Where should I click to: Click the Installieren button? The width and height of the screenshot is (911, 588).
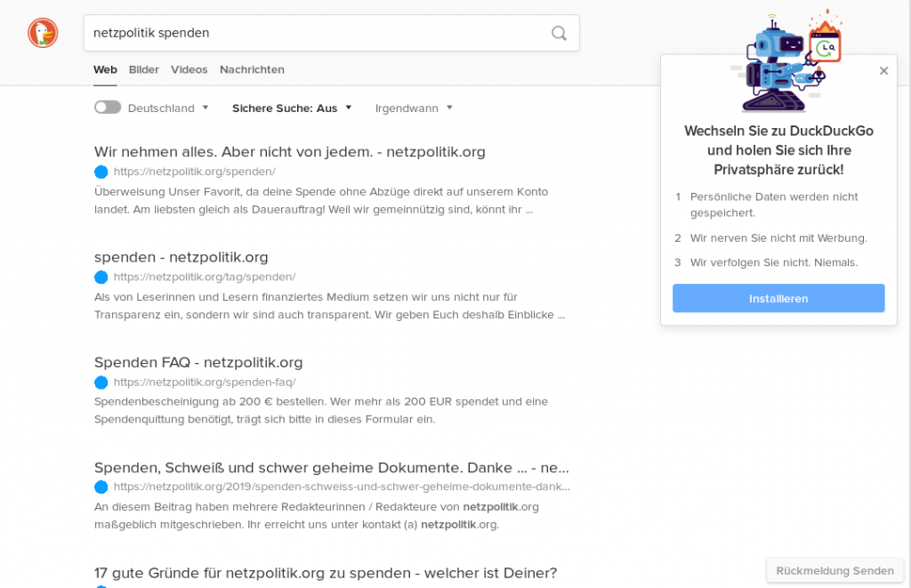click(778, 298)
